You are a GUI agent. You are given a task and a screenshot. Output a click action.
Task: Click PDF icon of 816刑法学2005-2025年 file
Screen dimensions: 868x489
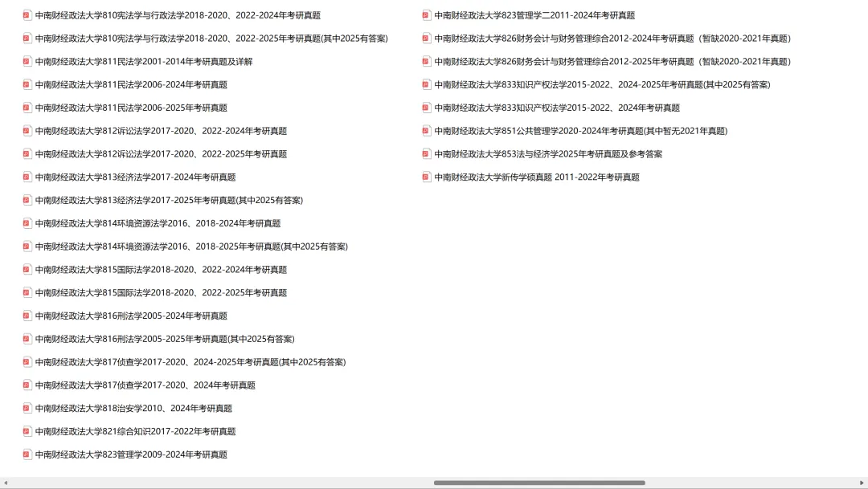tap(27, 339)
